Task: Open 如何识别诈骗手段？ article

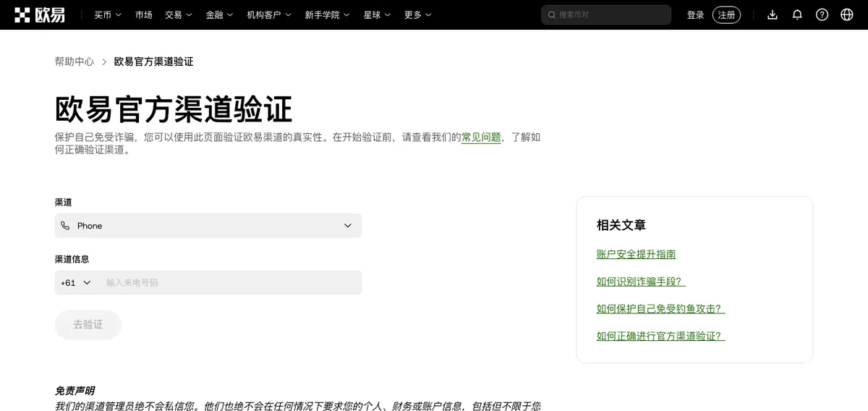Action: [641, 281]
